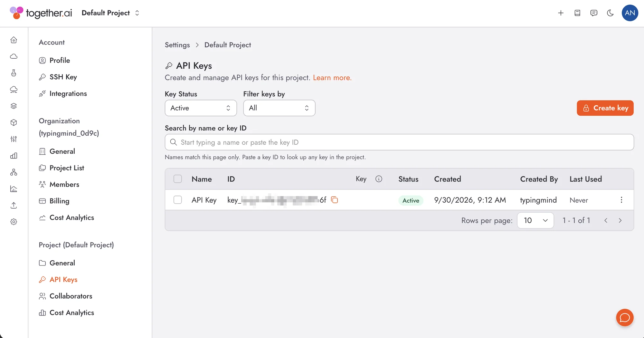Open the AN user avatar menu
Image resolution: width=644 pixels, height=338 pixels.
tap(630, 13)
